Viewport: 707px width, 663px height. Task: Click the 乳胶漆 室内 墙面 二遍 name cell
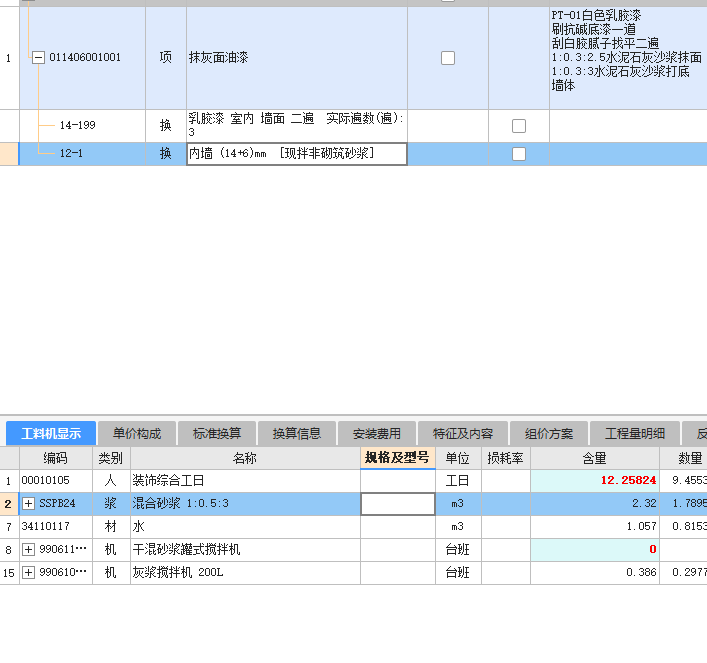click(297, 126)
